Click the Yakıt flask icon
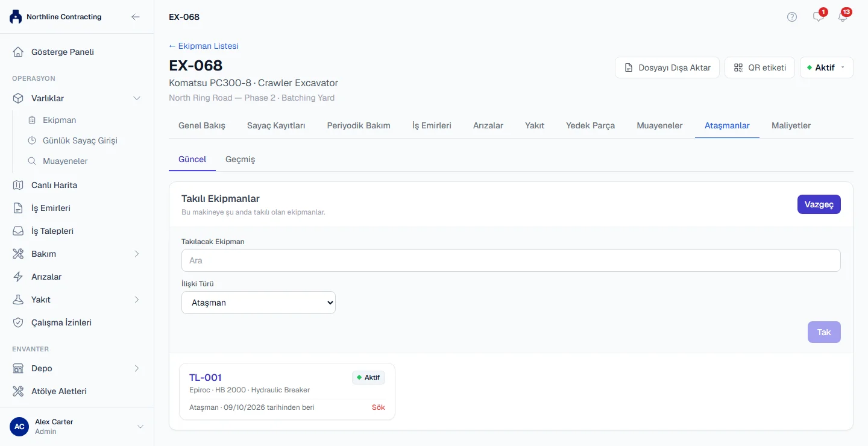This screenshot has height=446, width=868. point(19,300)
